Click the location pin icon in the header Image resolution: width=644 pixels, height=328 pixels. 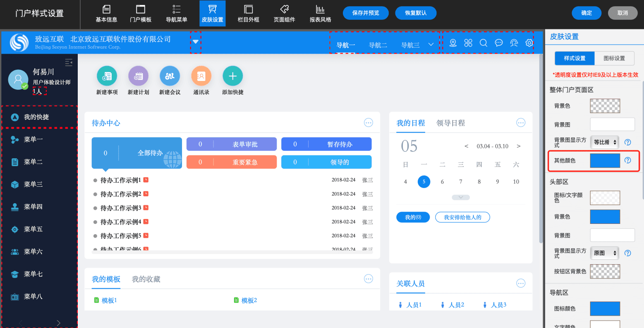pyautogui.click(x=453, y=43)
